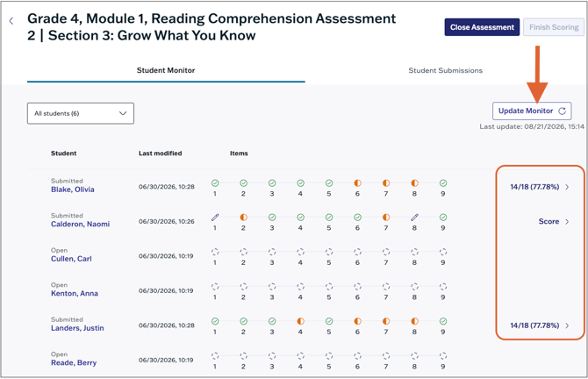Click the Finish Scoring button

tap(554, 27)
